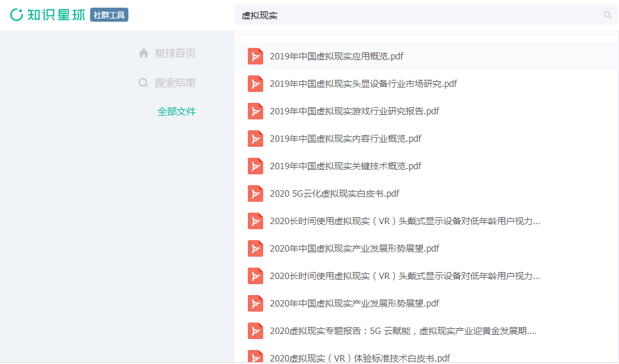
Task: Open 2019年中国虚拟现实头显设备行业市场研究.pdf
Action: click(363, 84)
